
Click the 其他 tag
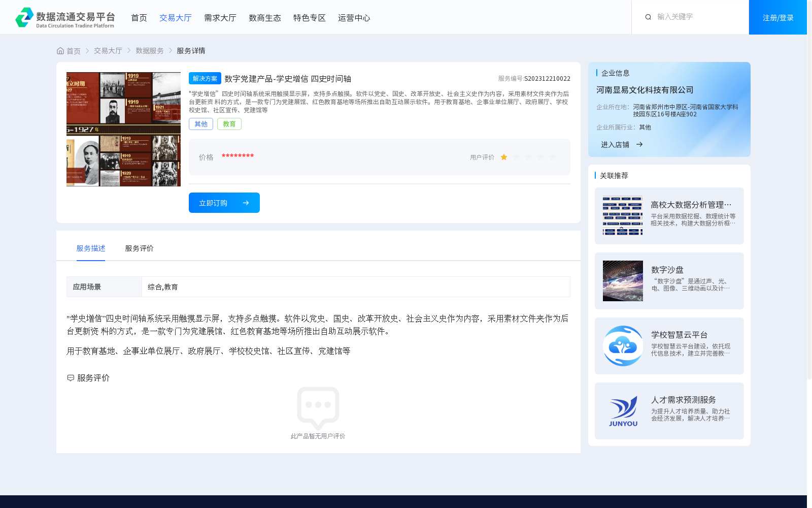click(201, 124)
